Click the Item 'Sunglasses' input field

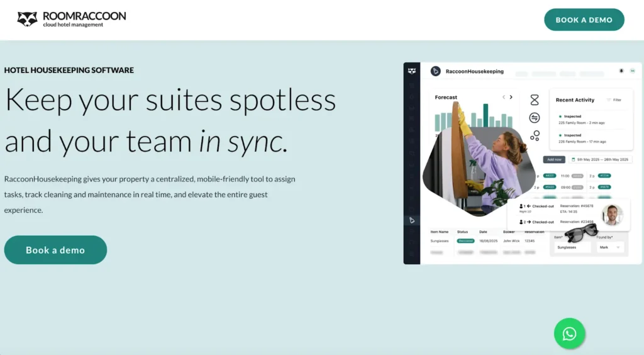tap(572, 247)
